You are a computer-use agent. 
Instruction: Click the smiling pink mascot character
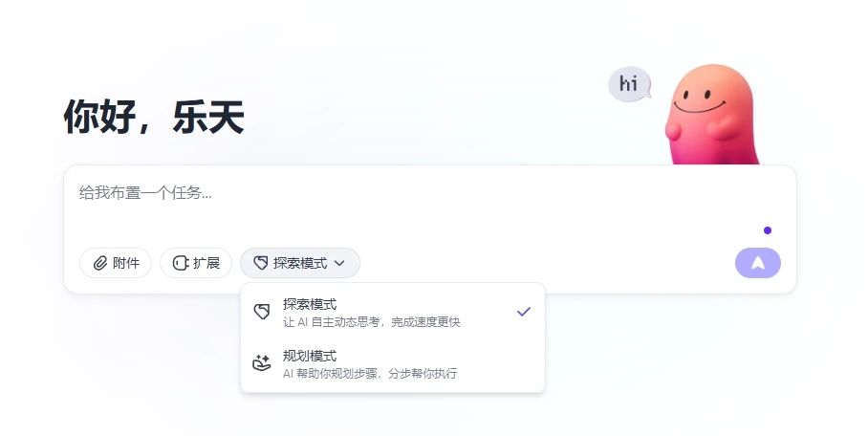pyautogui.click(x=712, y=115)
